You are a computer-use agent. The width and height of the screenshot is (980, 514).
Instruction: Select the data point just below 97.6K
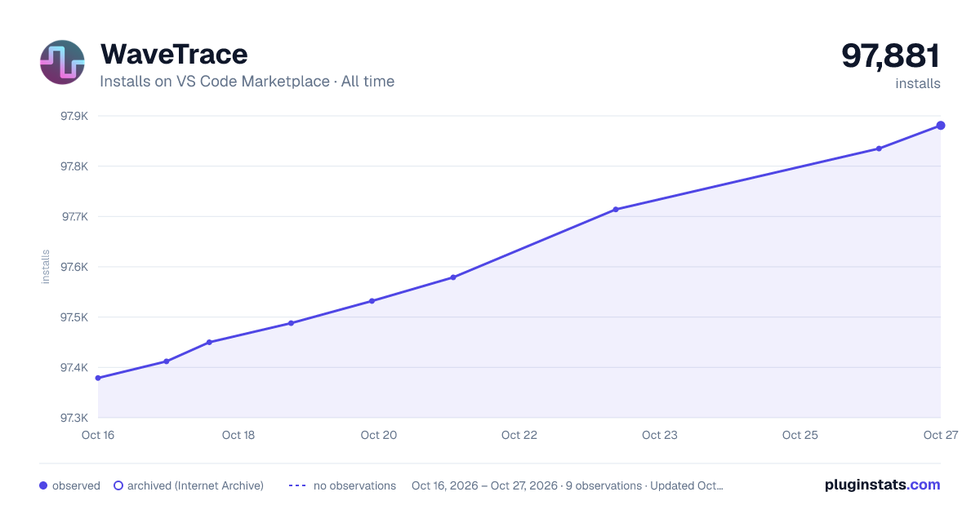[x=453, y=277]
